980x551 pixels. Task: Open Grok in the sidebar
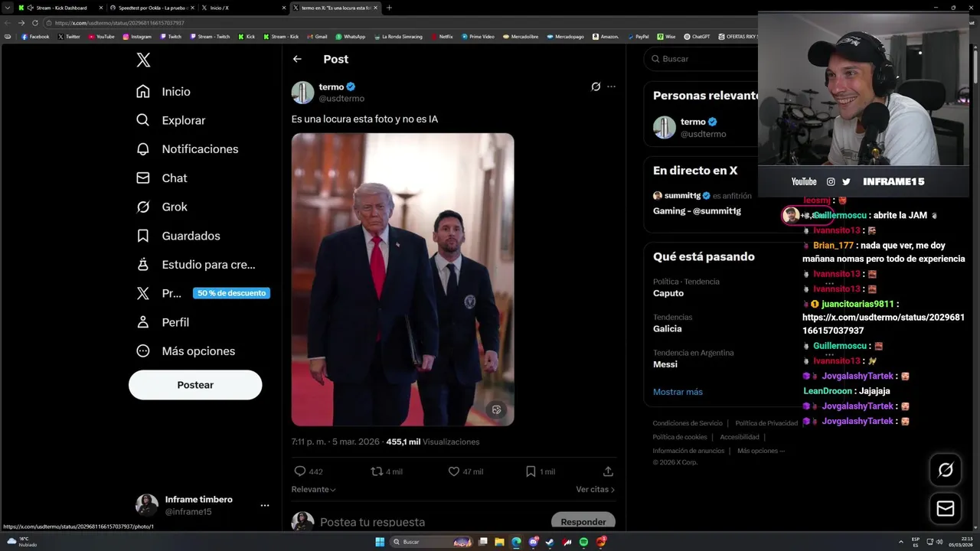(162, 207)
